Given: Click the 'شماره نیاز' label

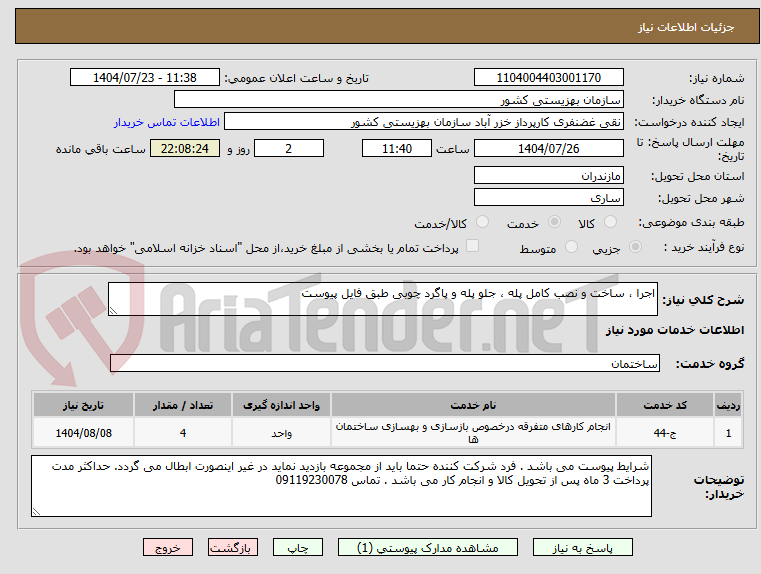Looking at the screenshot, I should [717, 78].
